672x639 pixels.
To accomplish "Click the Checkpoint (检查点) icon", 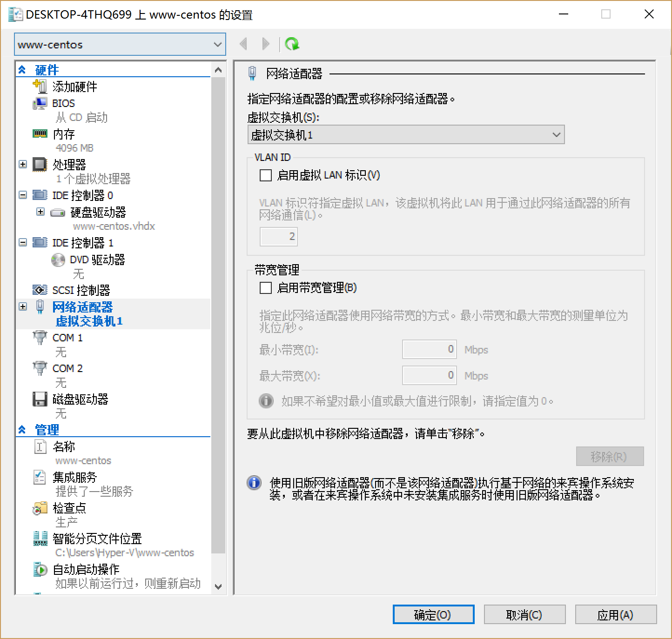I will click(40, 508).
